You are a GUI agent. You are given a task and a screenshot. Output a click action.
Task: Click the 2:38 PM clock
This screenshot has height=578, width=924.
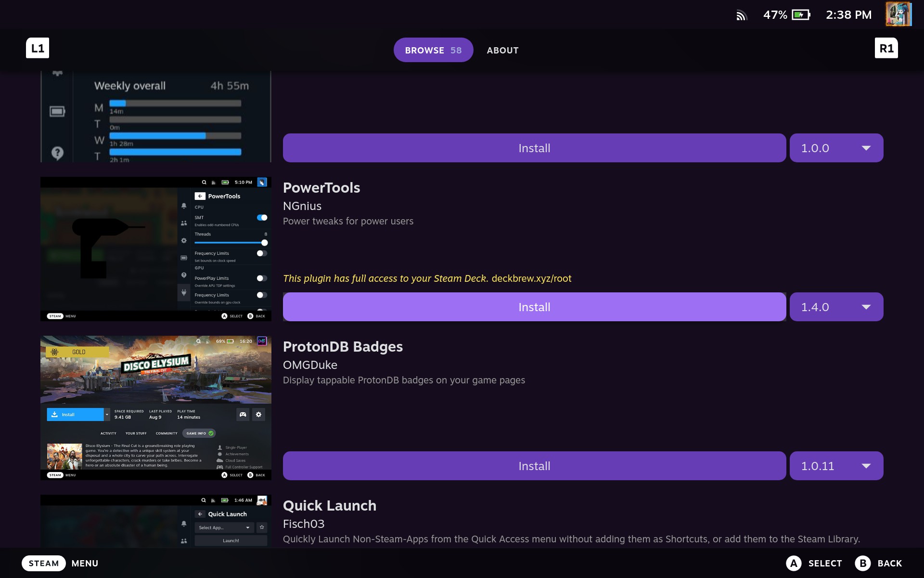click(x=848, y=15)
